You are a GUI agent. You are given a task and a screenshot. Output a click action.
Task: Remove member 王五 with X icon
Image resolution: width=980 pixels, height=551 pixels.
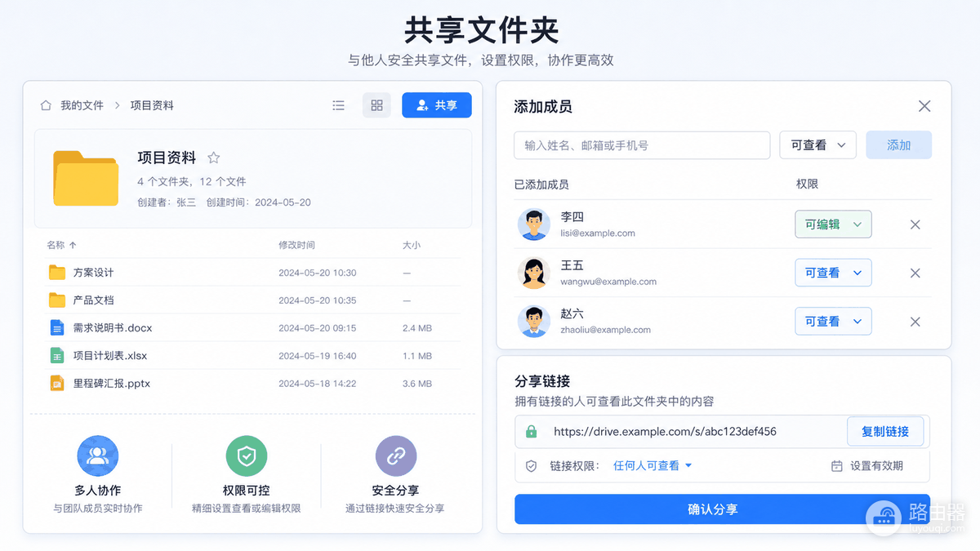click(915, 273)
